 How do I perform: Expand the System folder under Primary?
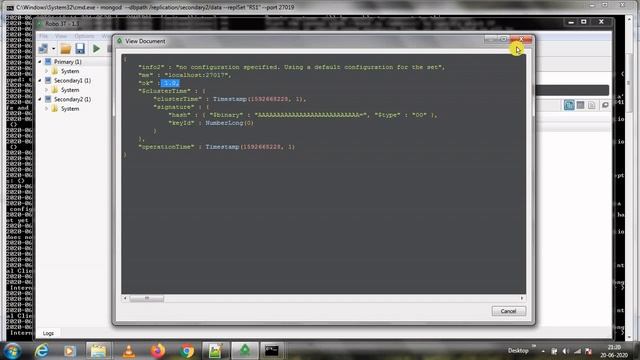point(47,71)
